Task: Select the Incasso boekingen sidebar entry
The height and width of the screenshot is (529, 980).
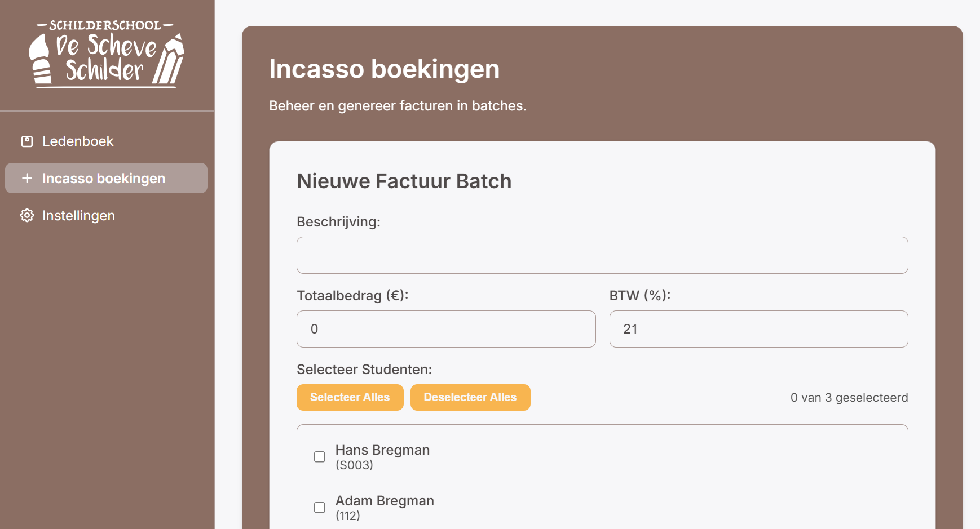Action: coord(103,178)
